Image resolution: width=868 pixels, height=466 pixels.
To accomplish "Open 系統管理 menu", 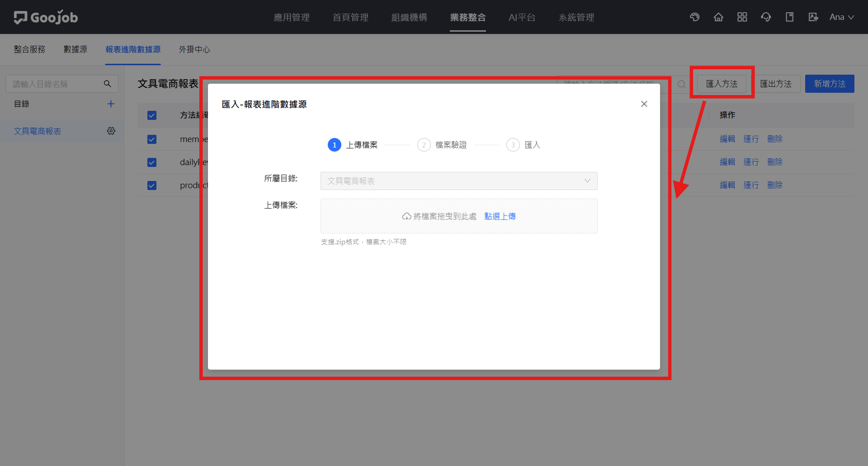I will [x=576, y=17].
